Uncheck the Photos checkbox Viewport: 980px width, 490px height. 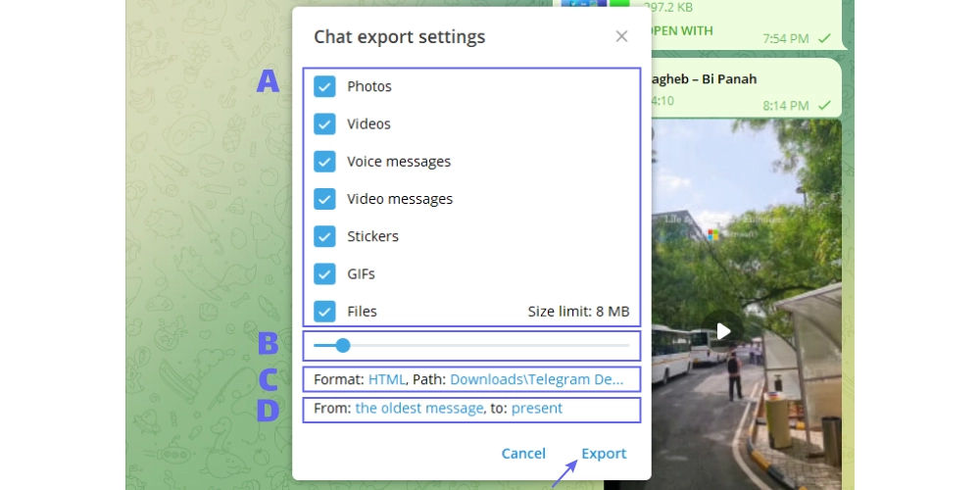coord(325,86)
